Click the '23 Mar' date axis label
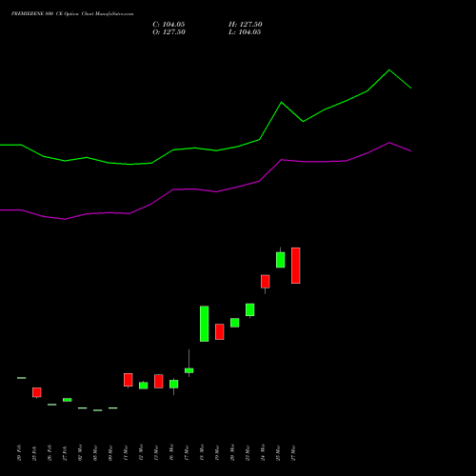The height and width of the screenshot is (476, 476). pyautogui.click(x=248, y=452)
